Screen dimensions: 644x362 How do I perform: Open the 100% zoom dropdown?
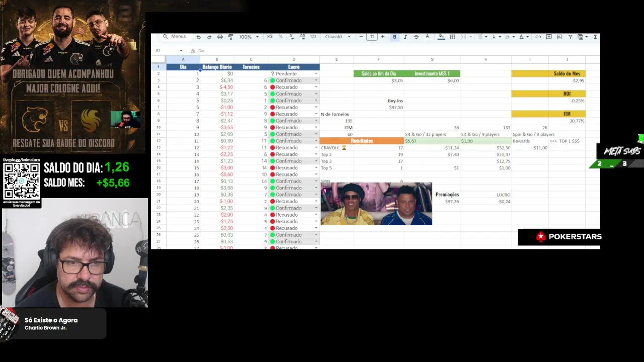tap(249, 37)
